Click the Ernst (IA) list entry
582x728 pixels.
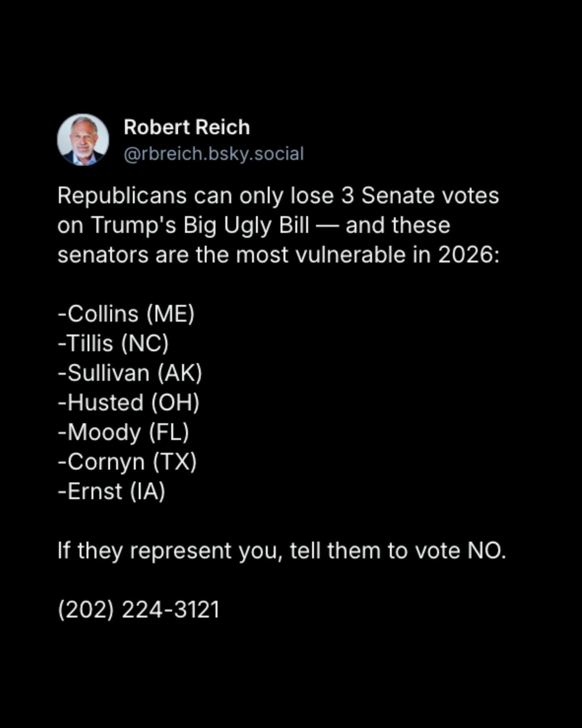click(111, 491)
